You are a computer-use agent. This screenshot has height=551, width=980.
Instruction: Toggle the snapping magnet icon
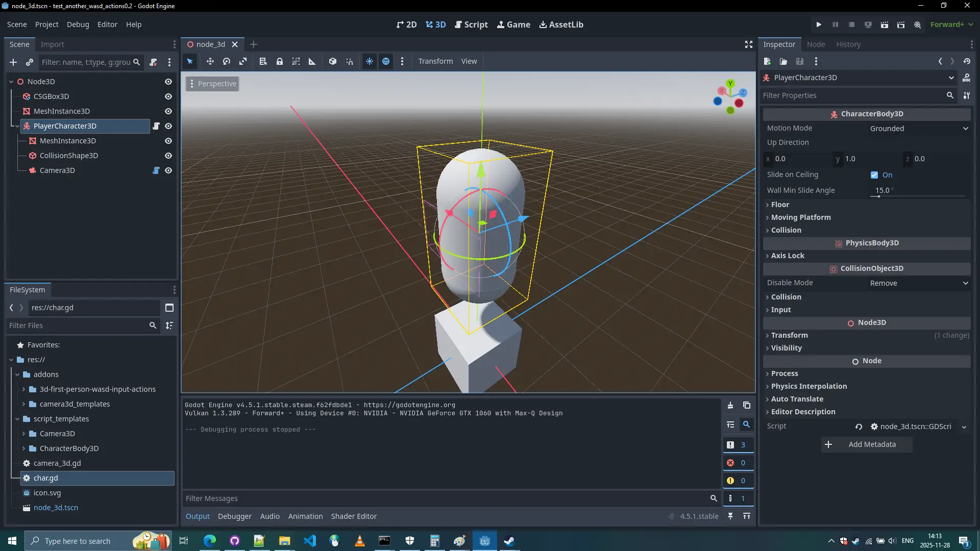click(350, 61)
